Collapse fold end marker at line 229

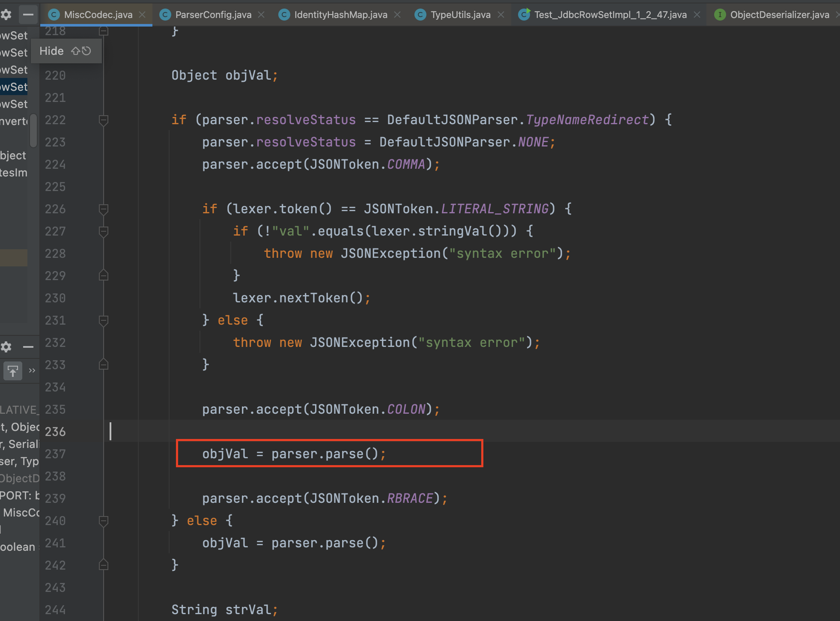[104, 275]
